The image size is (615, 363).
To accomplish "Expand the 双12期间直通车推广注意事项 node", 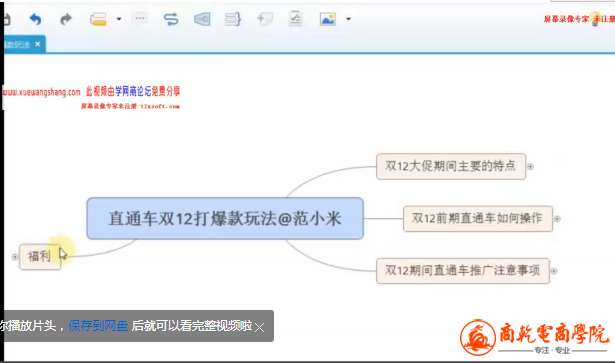I will pyautogui.click(x=554, y=271).
